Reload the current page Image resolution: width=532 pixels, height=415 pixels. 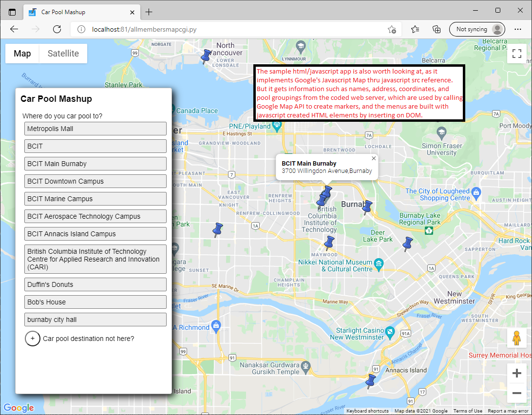click(57, 29)
